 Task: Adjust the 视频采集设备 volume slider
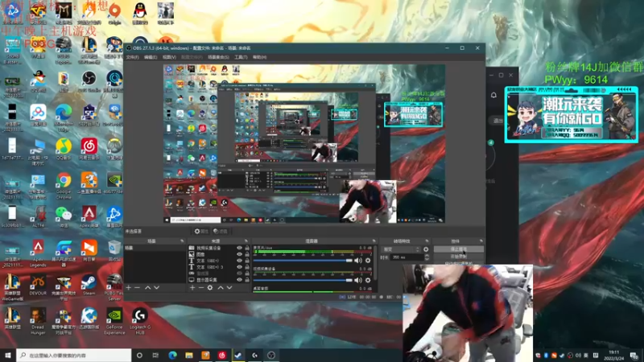303,280
